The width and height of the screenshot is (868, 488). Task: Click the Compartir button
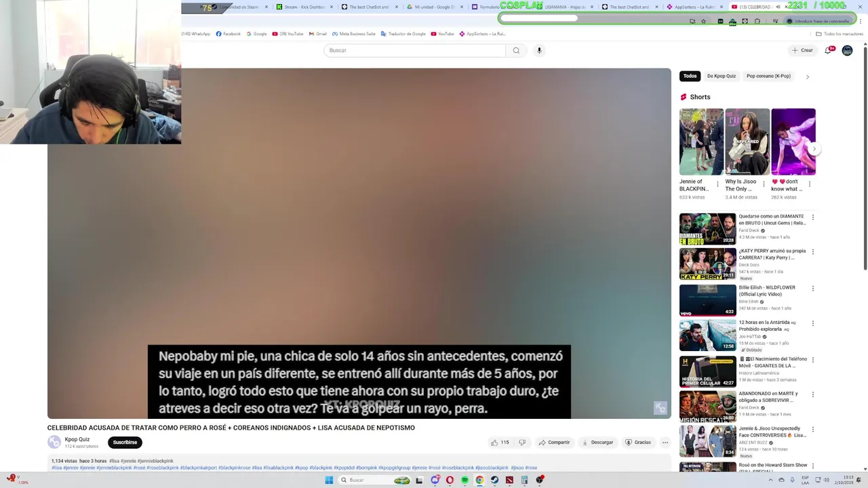(554, 443)
